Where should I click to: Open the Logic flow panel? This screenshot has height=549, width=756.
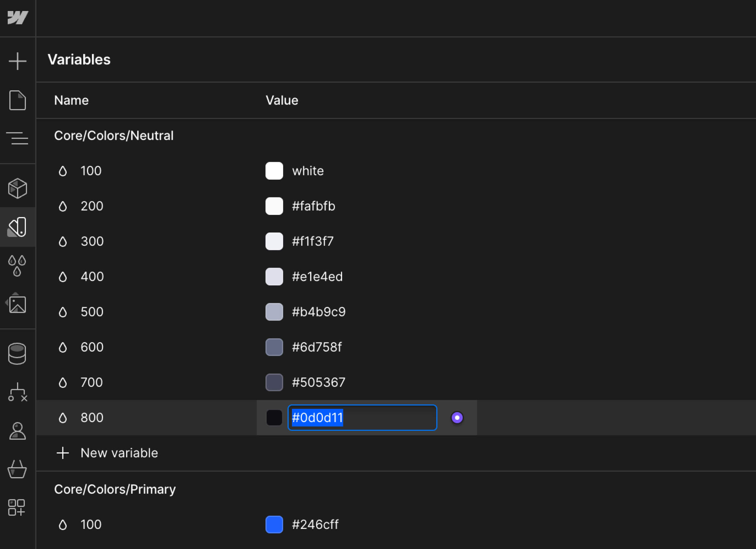[17, 393]
